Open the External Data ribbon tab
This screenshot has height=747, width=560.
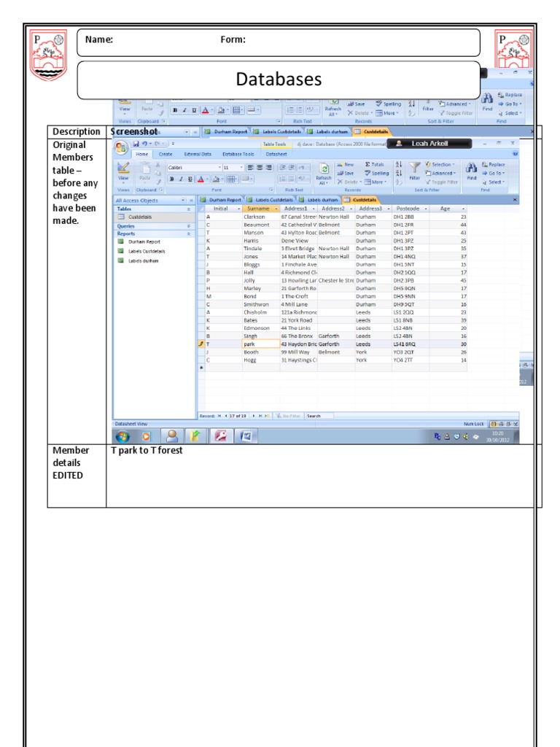198,155
